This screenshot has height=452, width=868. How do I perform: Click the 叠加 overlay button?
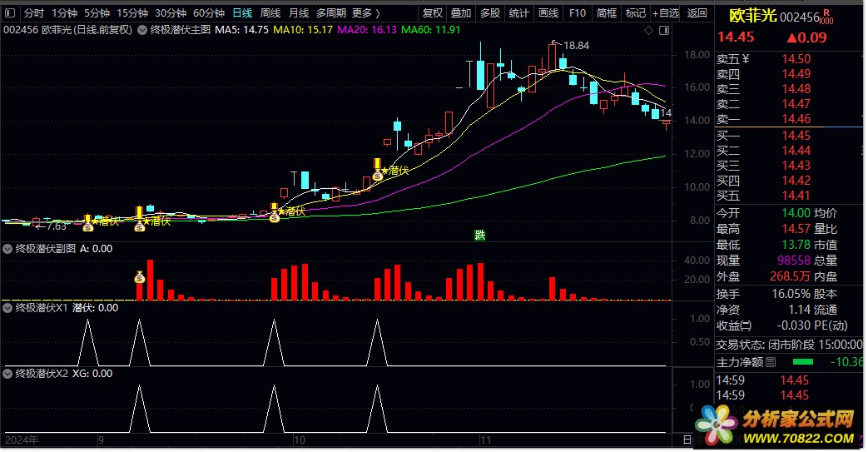pos(460,12)
